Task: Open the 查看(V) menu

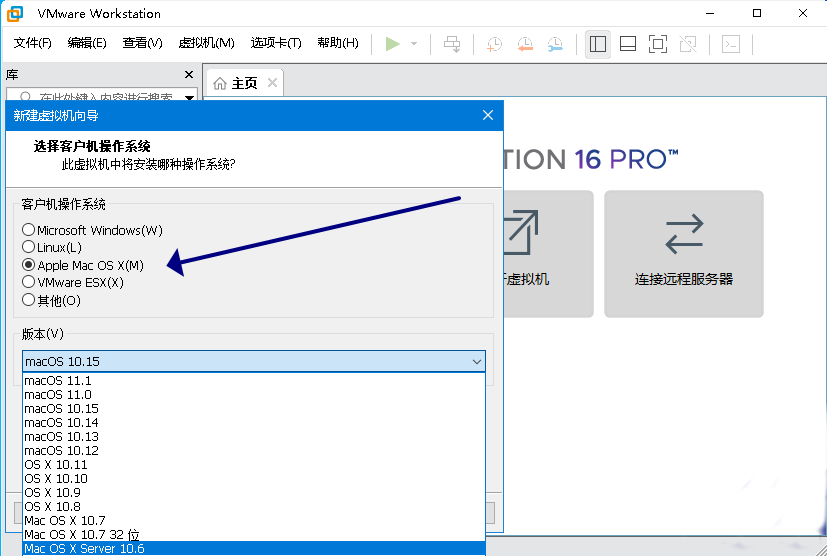Action: point(142,43)
